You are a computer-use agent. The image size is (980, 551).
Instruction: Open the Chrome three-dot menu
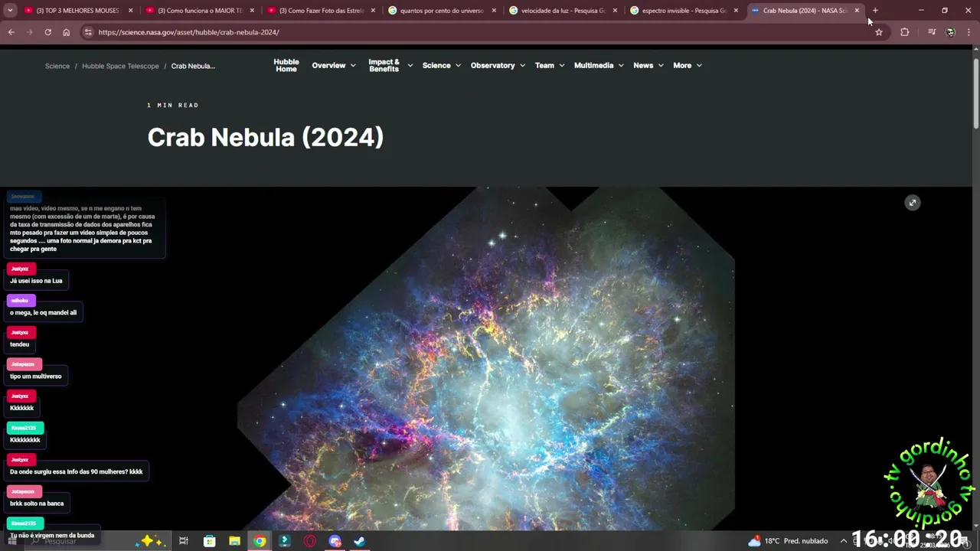(x=969, y=32)
